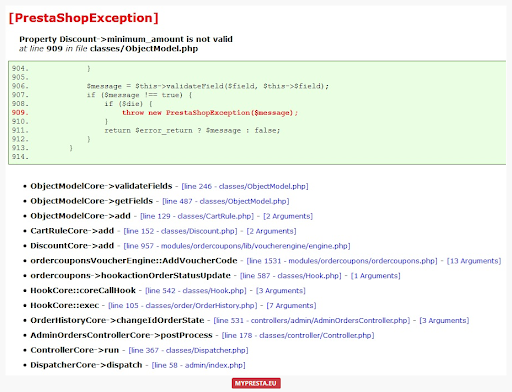Viewport: 512px width, 392px height.
Task: Expand 1 Arguments for hookactionOrderStatusUpdate
Action: coord(376,276)
